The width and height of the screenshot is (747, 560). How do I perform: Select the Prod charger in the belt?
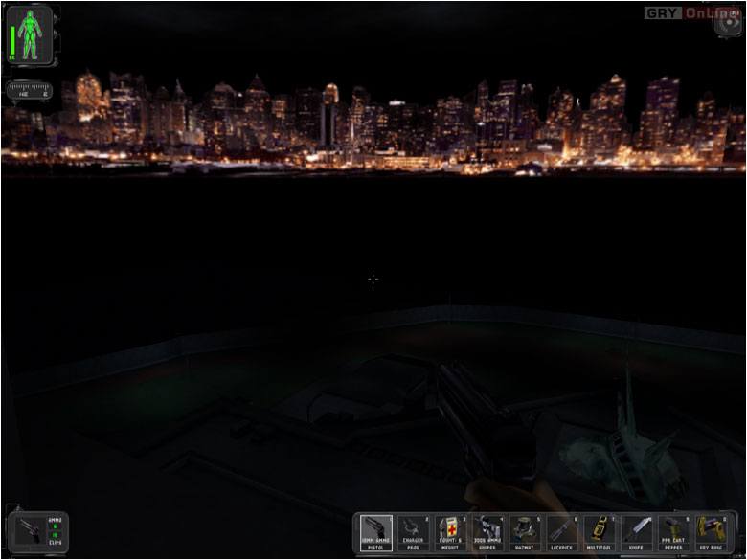coord(413,533)
